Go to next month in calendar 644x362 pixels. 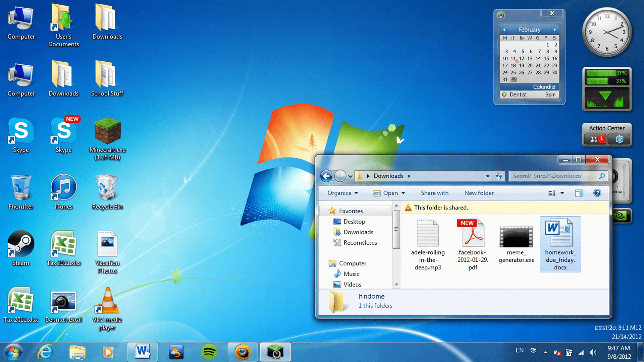[x=554, y=30]
